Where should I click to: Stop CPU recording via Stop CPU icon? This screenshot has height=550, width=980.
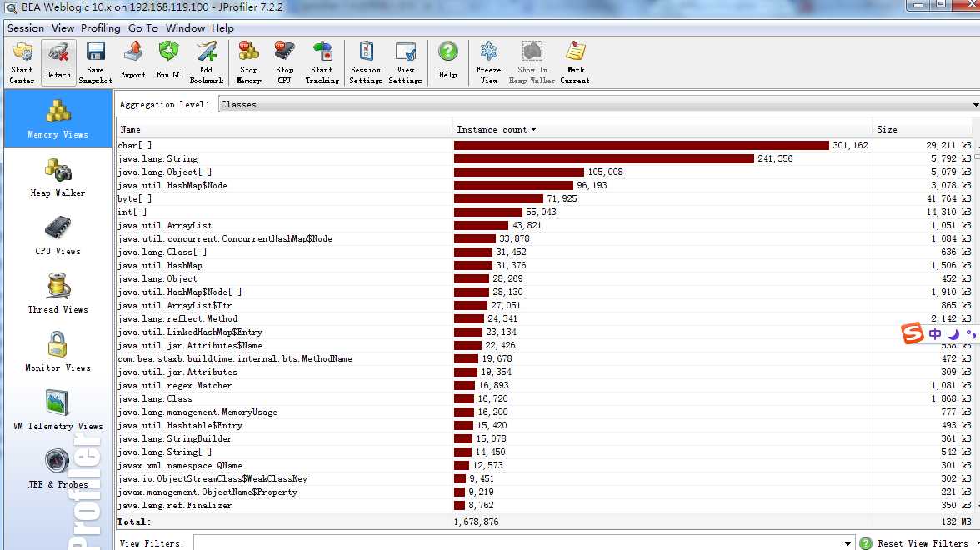[284, 52]
